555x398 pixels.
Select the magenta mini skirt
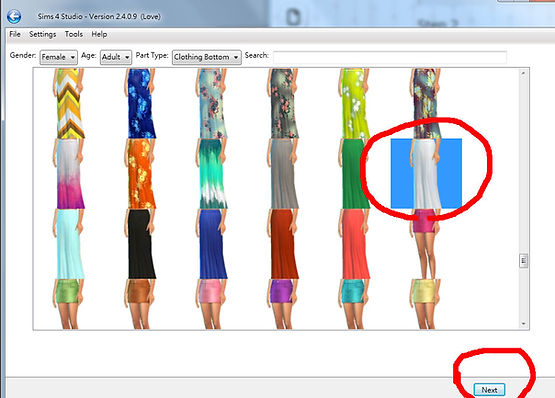426,244
